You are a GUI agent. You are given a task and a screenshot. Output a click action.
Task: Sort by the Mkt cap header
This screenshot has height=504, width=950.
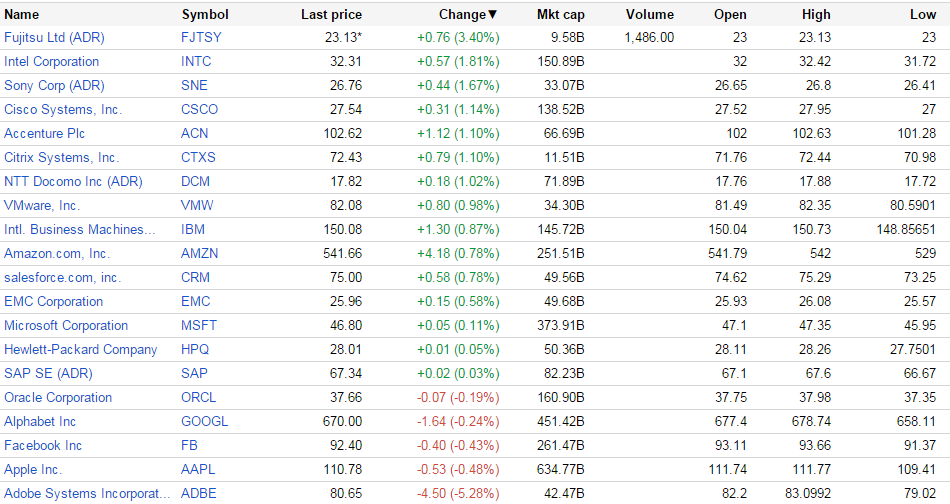559,14
